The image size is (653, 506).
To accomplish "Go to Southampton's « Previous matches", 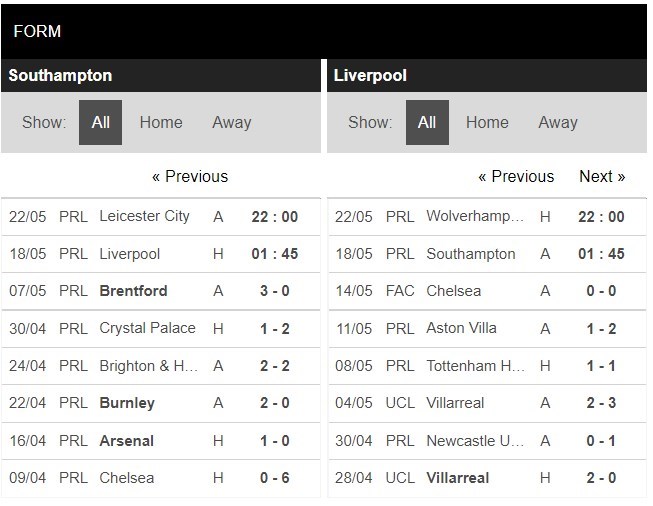I will [x=190, y=176].
